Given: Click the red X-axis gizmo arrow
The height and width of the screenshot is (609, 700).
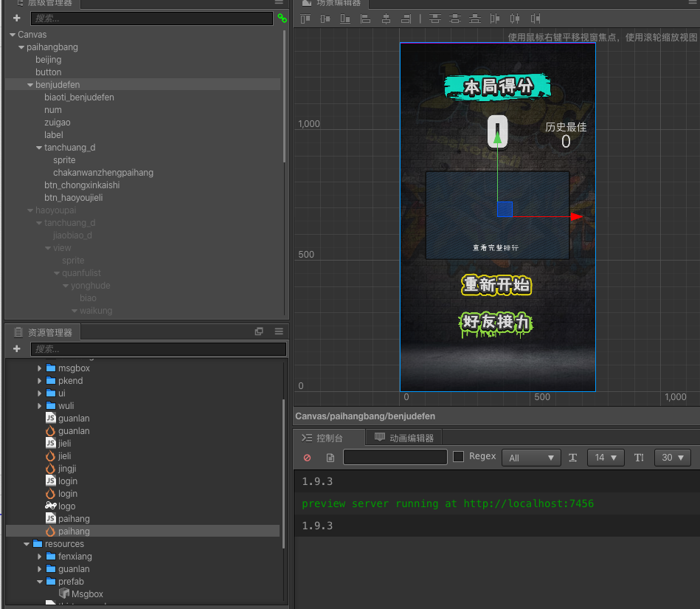Looking at the screenshot, I should tap(576, 216).
